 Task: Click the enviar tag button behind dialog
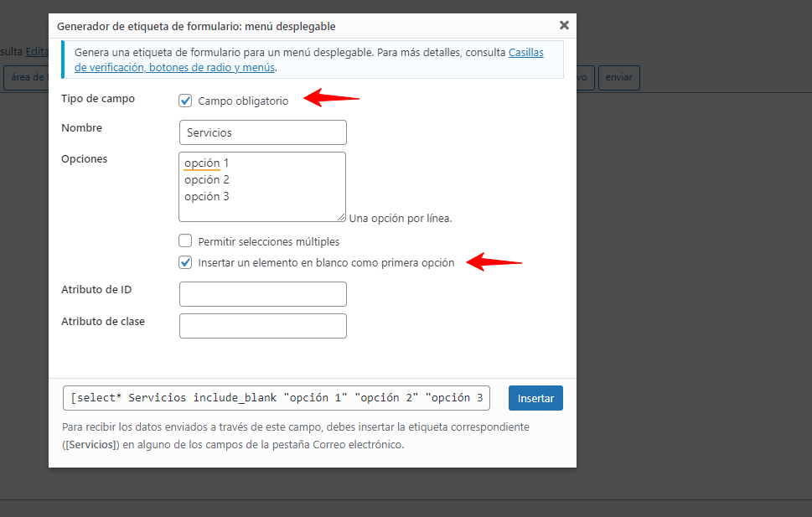pos(618,78)
